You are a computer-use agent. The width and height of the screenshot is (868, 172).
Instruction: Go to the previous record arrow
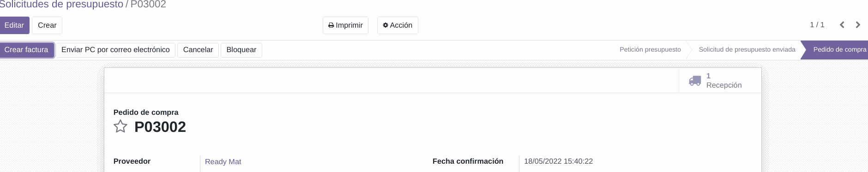tap(842, 25)
